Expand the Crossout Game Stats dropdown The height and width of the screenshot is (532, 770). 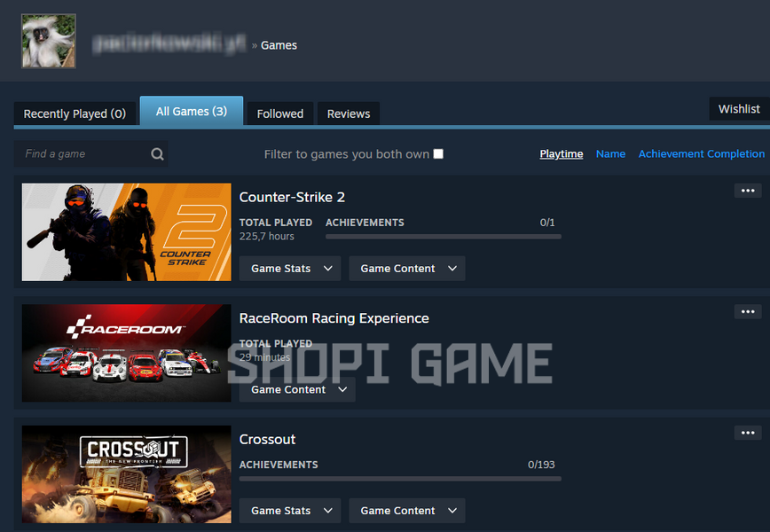(290, 511)
